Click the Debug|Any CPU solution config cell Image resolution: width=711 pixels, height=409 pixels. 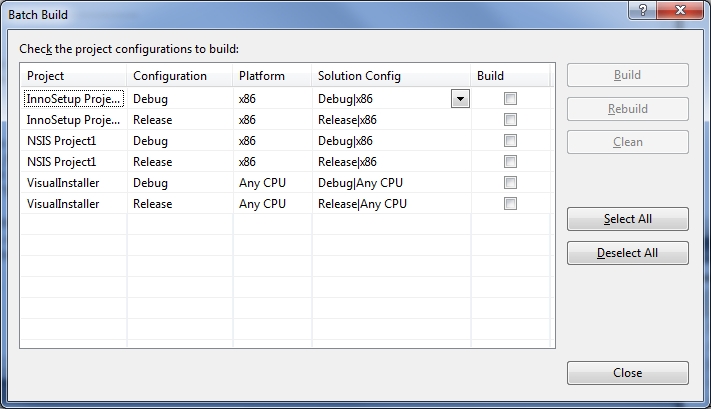391,183
